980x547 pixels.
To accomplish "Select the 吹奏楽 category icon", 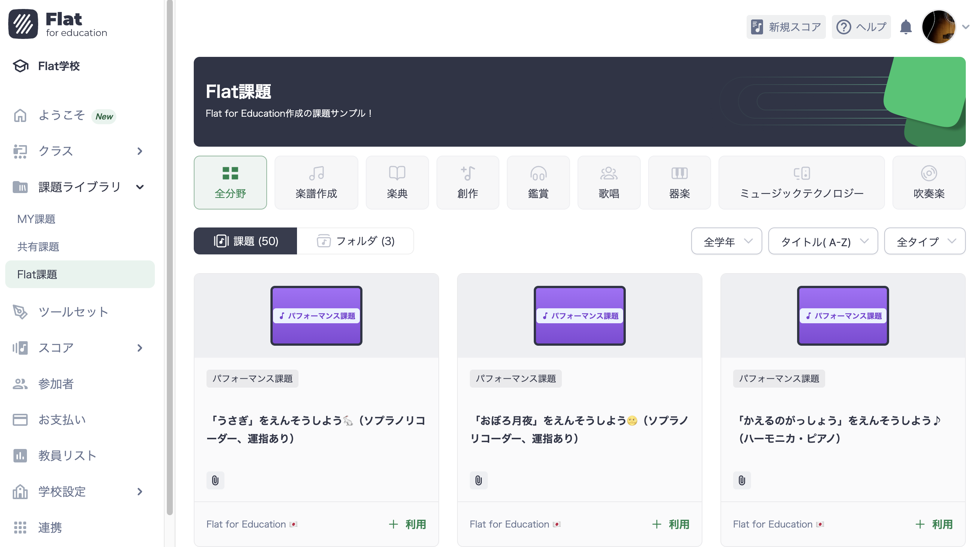I will 929,174.
